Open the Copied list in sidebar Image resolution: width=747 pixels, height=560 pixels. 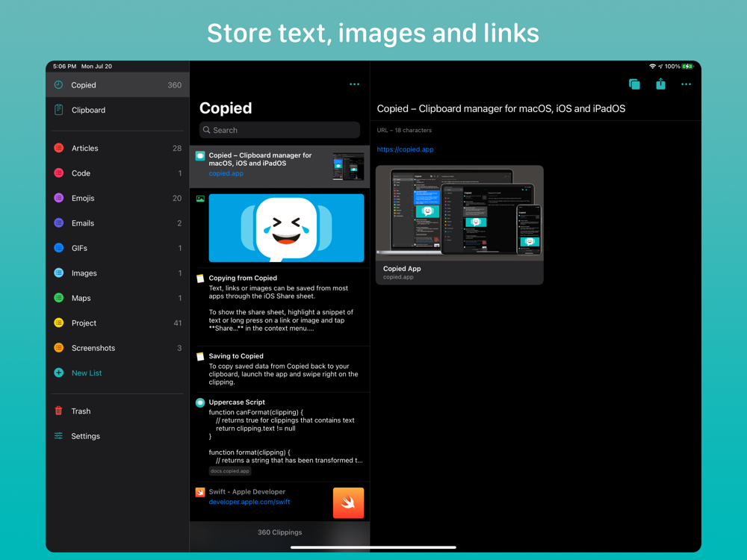(x=117, y=85)
